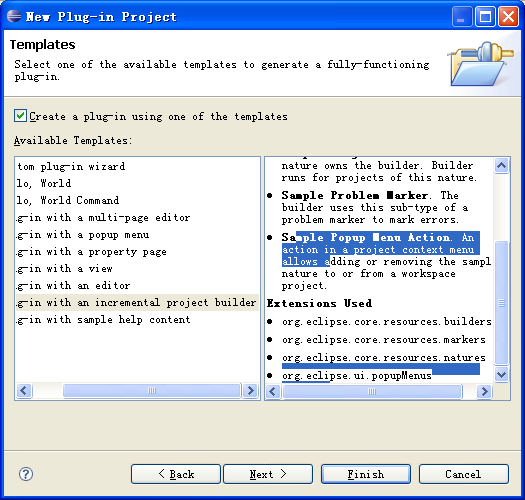Screen dimensions: 525x500
Task: Click the template list horizontal scrollbar thumb
Action: pyautogui.click(x=152, y=390)
